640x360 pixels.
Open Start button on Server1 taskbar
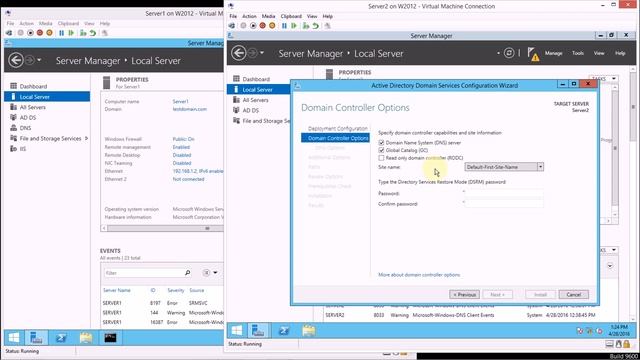click(14, 338)
